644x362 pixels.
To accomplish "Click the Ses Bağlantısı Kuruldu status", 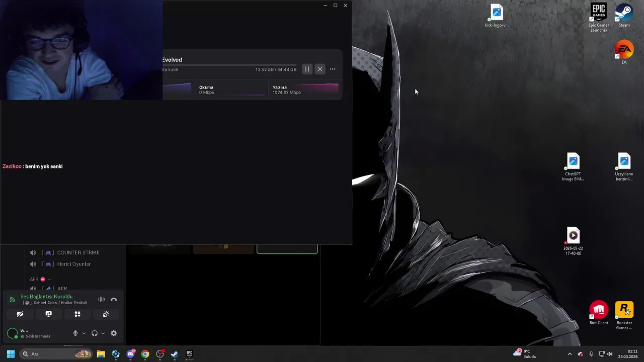I will click(46, 297).
